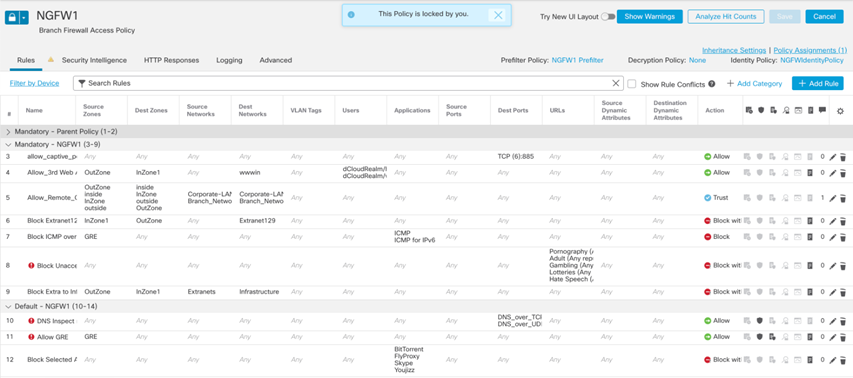The width and height of the screenshot is (853, 378).
Task: Click the grayed-out Save button
Action: (784, 16)
